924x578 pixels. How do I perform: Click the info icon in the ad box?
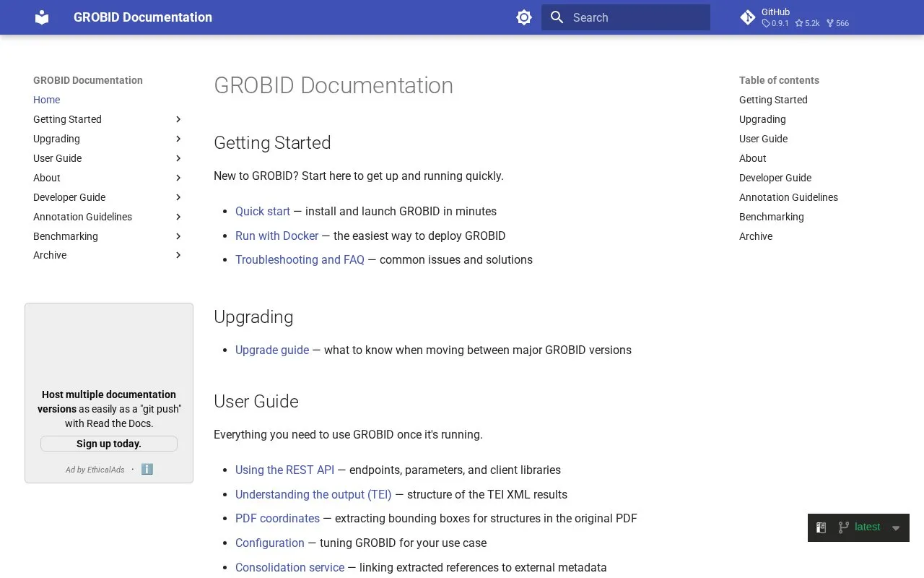click(147, 470)
